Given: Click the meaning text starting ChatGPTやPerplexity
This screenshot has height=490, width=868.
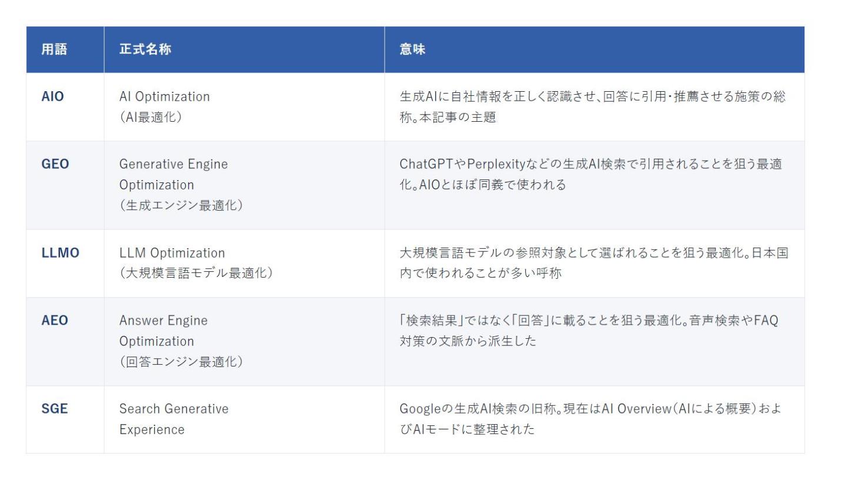Looking at the screenshot, I should 590,174.
